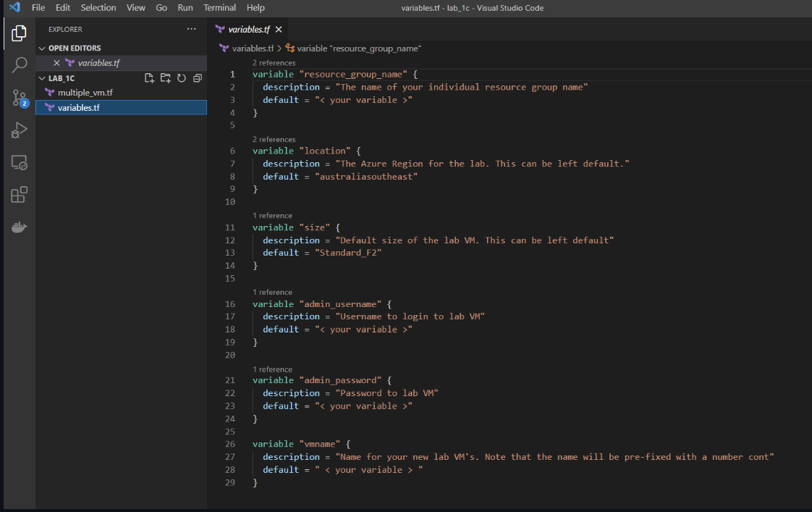Click the VS Code logo icon
812x512 pixels.
point(14,7)
